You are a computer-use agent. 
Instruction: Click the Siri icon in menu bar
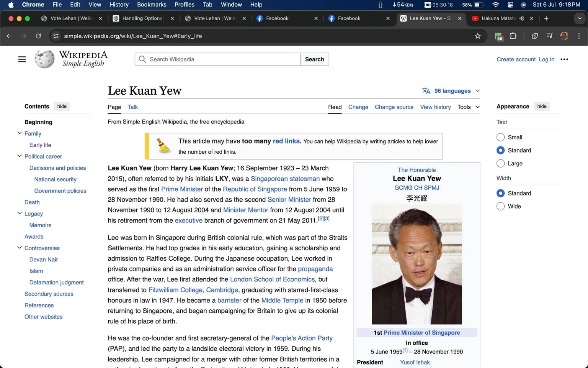click(523, 5)
